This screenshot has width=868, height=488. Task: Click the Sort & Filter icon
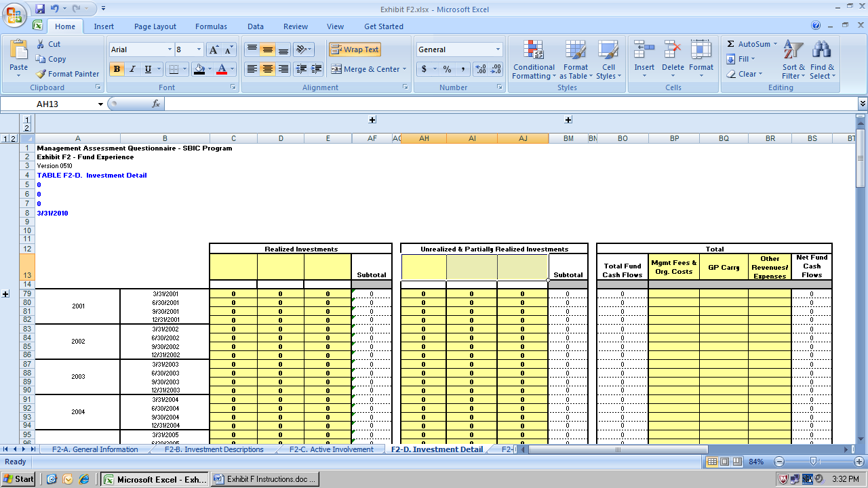(x=793, y=50)
